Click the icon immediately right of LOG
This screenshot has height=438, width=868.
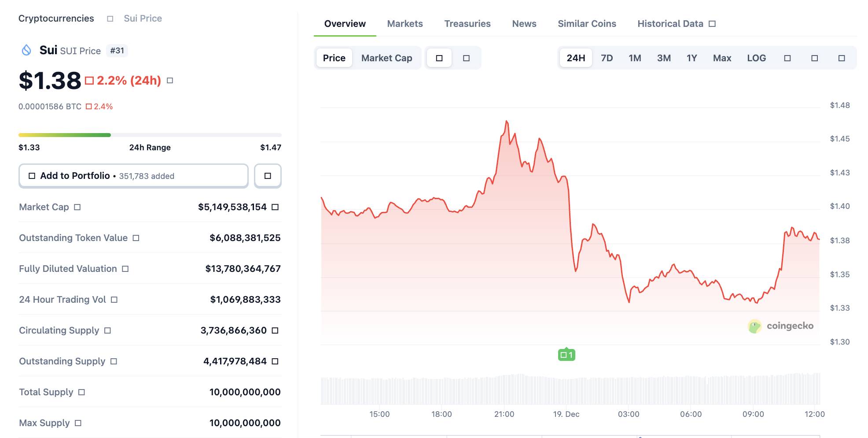[x=787, y=58]
